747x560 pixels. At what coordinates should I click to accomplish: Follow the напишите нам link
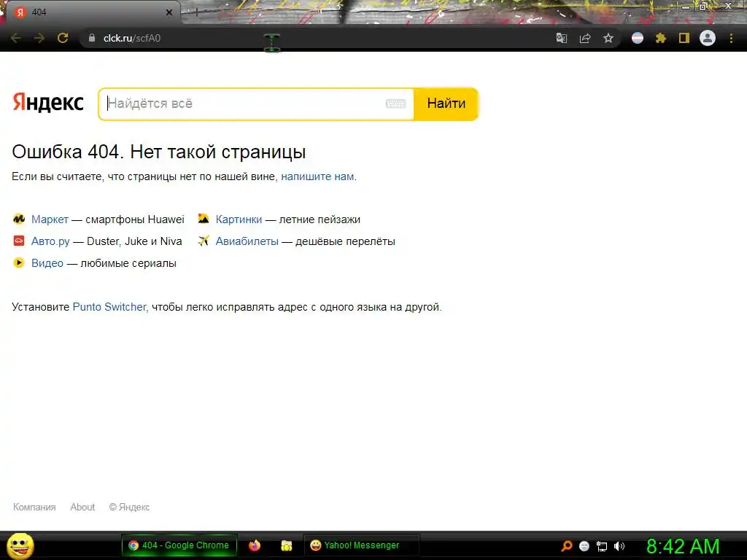coord(317,176)
